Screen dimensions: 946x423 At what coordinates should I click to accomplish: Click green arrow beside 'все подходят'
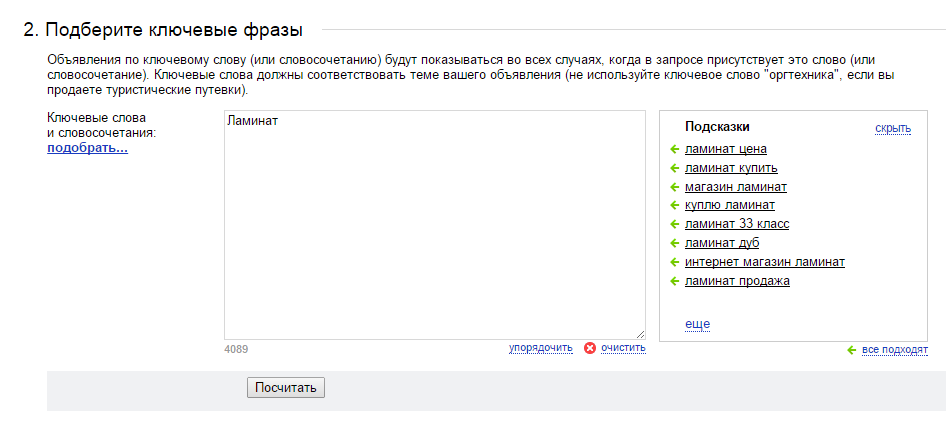851,351
